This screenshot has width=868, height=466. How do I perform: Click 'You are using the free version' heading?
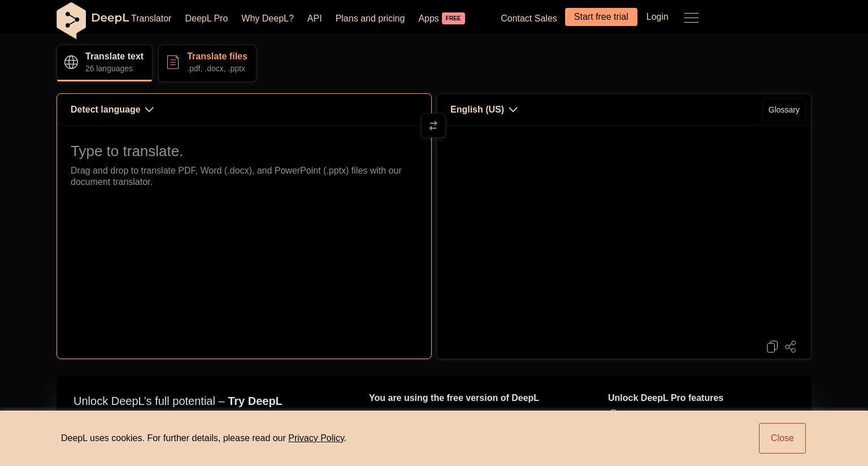coord(454,398)
